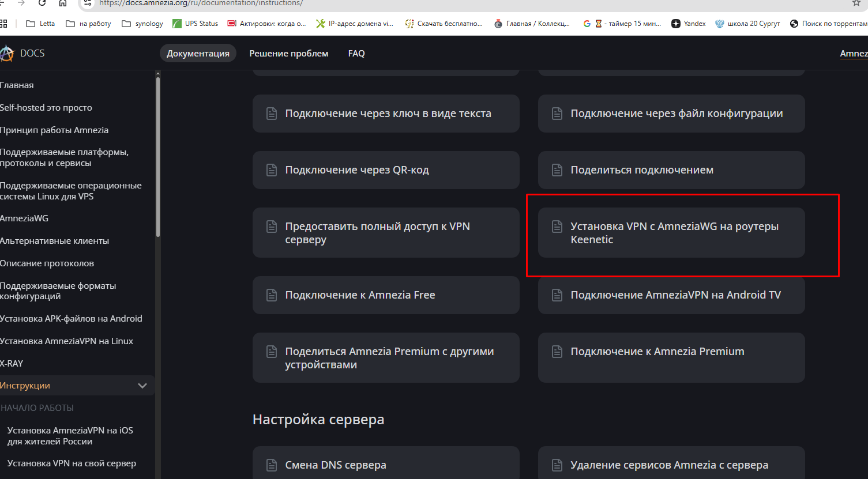Open «Предоставить полный доступ к VPN серверу» card
The image size is (868, 479).
(386, 233)
